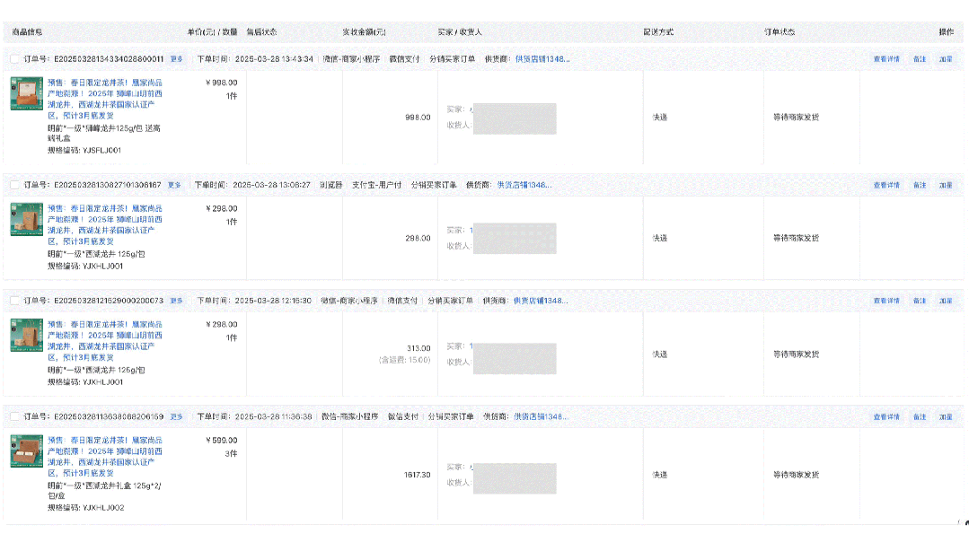Open product title link in the 1617.30 order

click(105, 456)
